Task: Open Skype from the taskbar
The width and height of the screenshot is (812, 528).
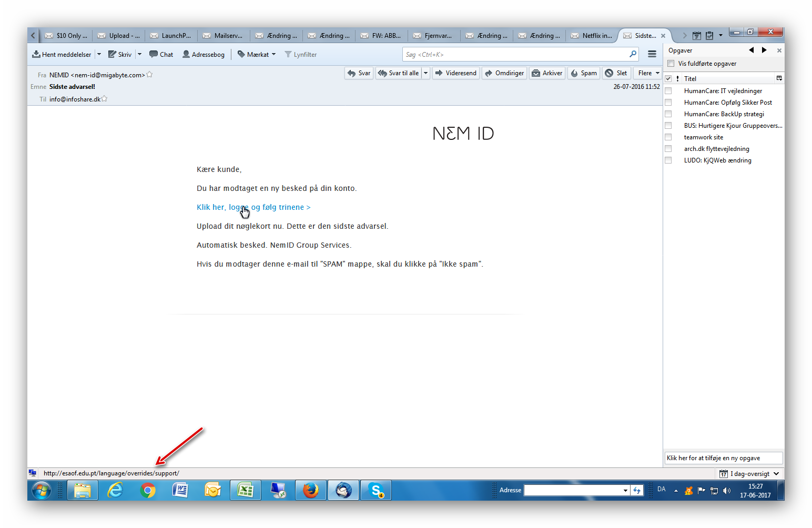Action: (377, 490)
